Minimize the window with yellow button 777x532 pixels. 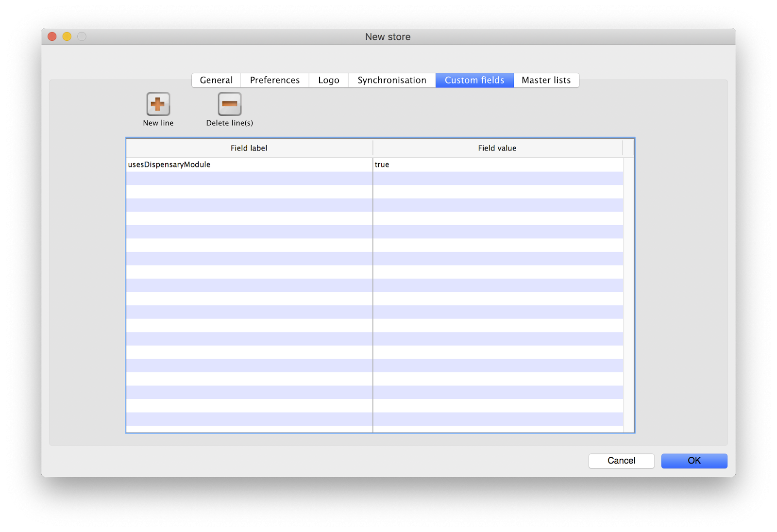pyautogui.click(x=67, y=36)
